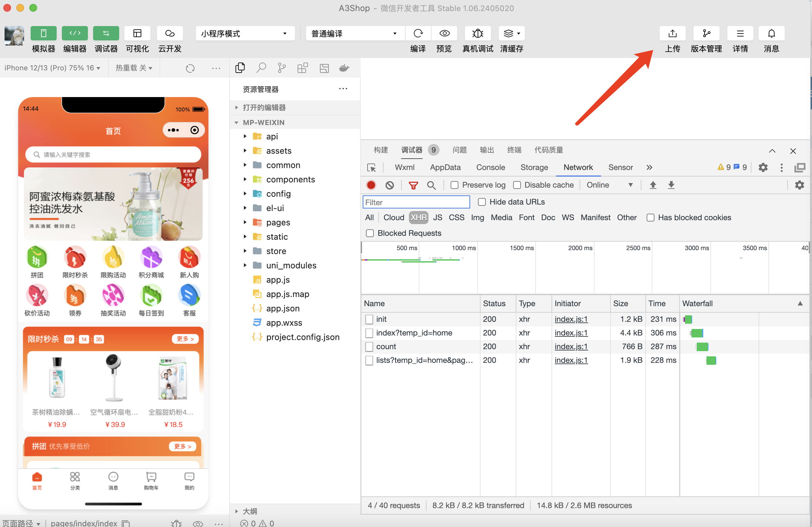Viewport: 812px width, 527px height.
Task: Expand the 大纲 outline section
Action: 295,511
